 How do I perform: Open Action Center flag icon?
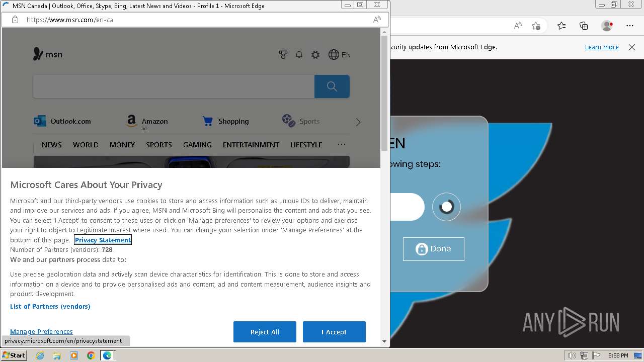click(x=596, y=355)
